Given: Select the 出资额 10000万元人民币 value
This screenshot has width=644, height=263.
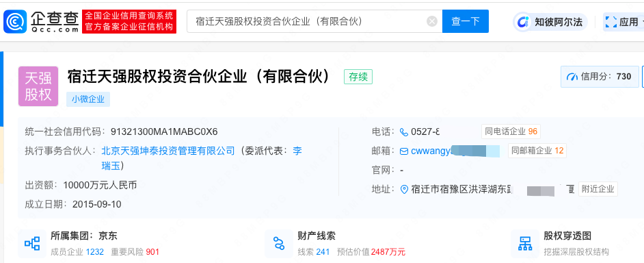Looking at the screenshot, I should point(100,185).
